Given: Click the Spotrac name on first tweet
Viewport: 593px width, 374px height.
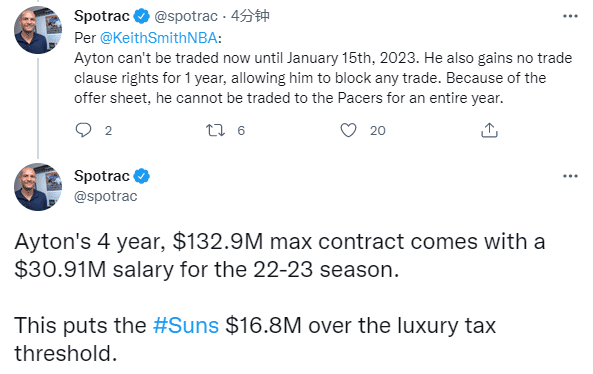Looking at the screenshot, I should click(x=102, y=16).
